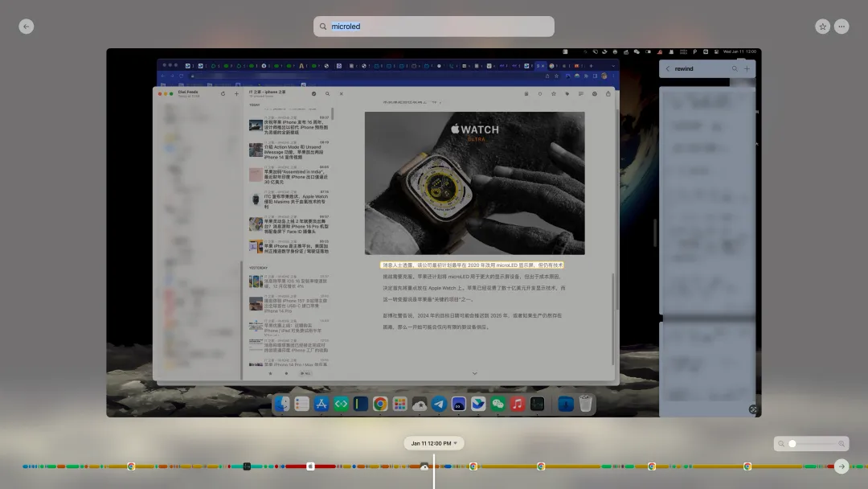Image resolution: width=868 pixels, height=489 pixels.
Task: Click the plus icon in rewind side panel
Action: (x=747, y=68)
